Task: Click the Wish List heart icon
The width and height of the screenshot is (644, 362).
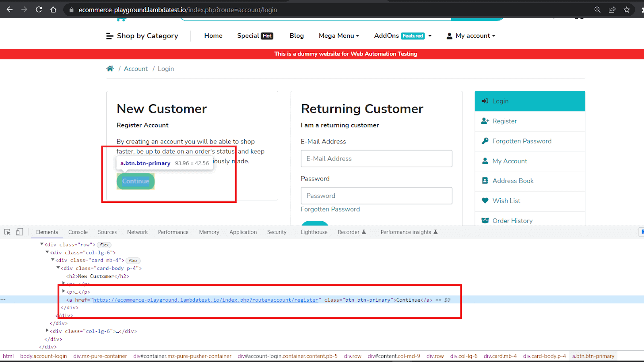Action: coord(485,200)
